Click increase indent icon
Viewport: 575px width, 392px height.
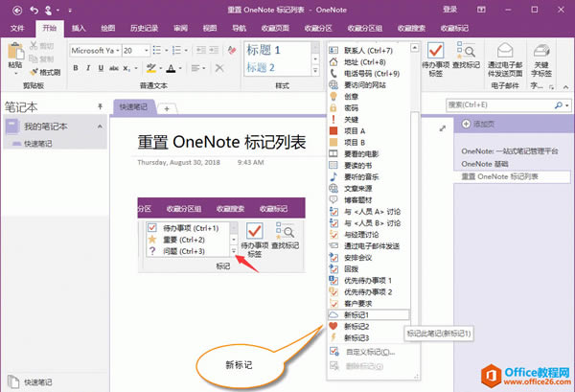coord(214,50)
